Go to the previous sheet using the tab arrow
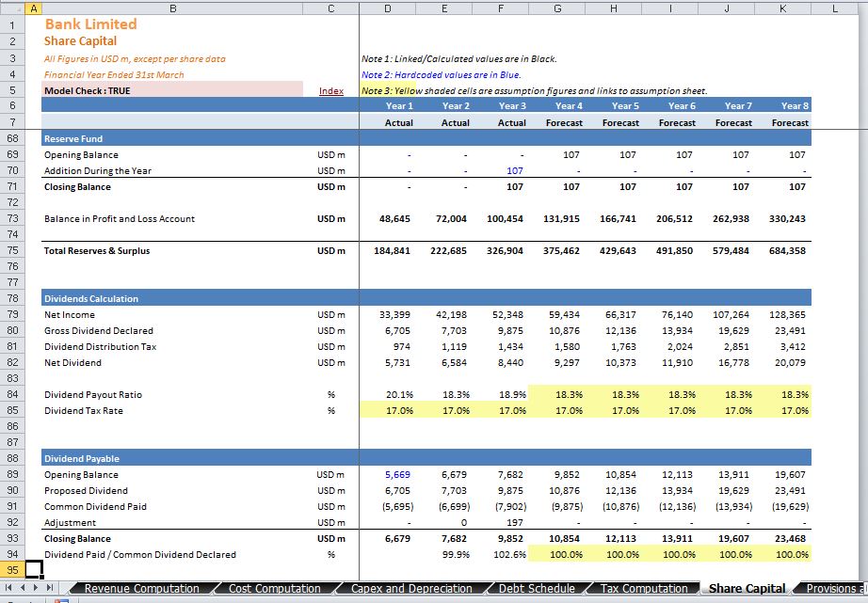The width and height of the screenshot is (868, 603). 23,588
